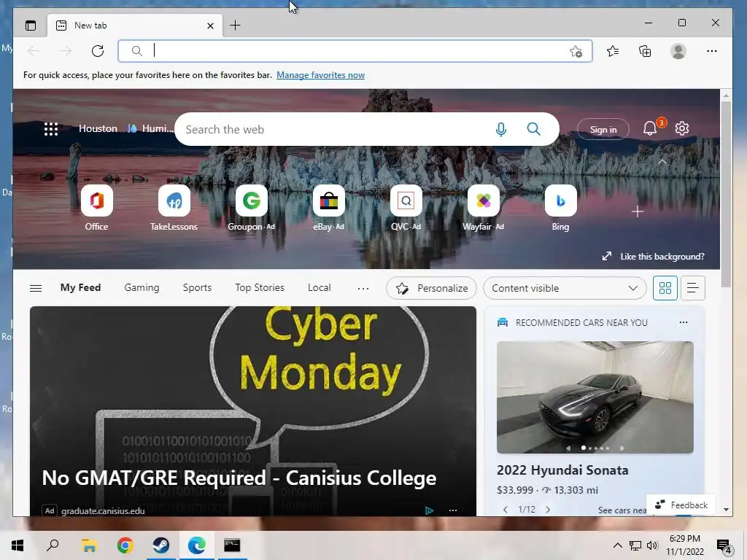Close the New tab tab
The height and width of the screenshot is (560, 747).
point(210,26)
